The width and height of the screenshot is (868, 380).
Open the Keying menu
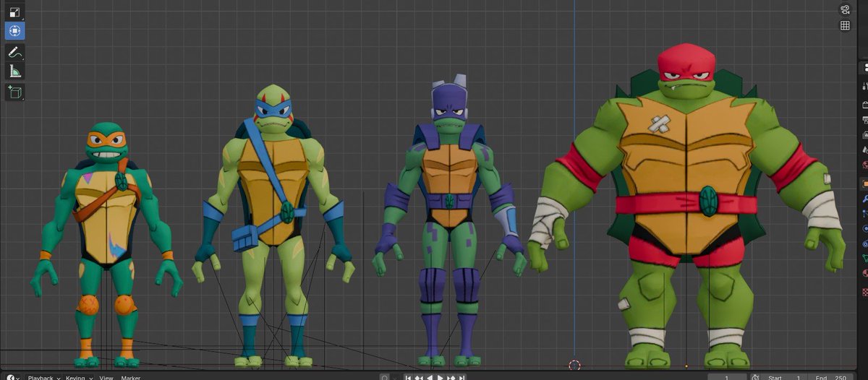78,377
